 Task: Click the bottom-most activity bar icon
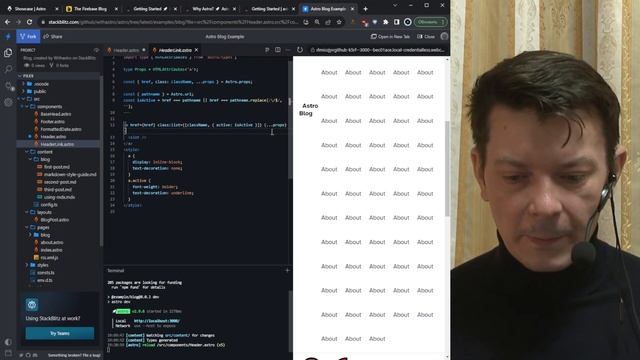pyautogui.click(x=8, y=352)
